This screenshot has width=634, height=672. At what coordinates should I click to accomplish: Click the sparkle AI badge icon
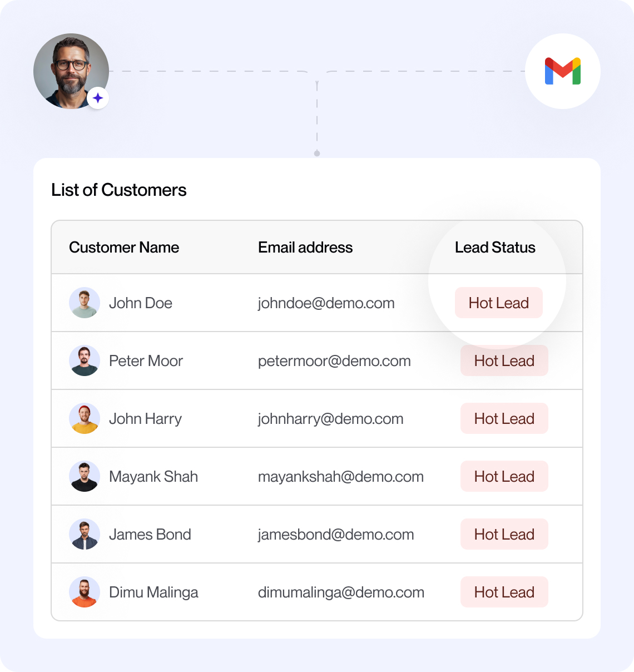pyautogui.click(x=98, y=98)
